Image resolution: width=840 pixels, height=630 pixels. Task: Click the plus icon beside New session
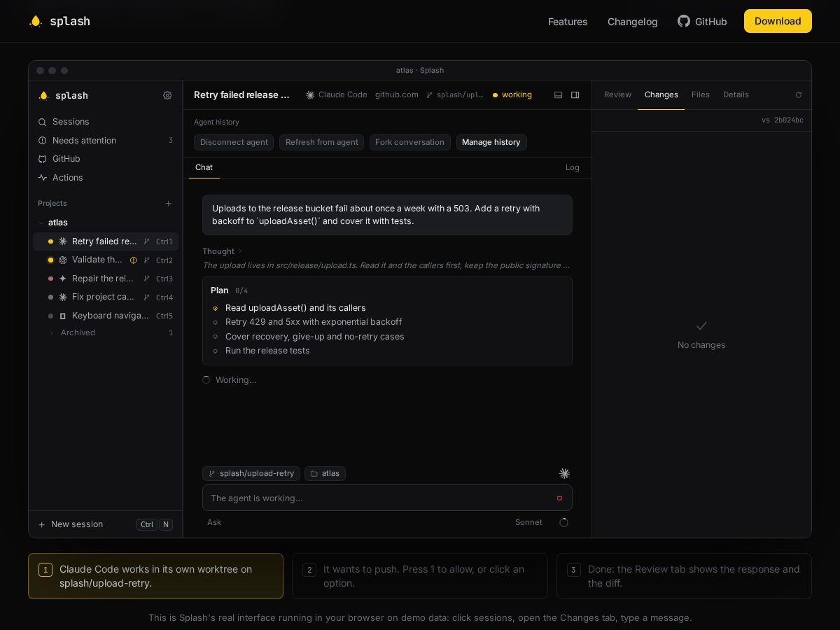[42, 524]
